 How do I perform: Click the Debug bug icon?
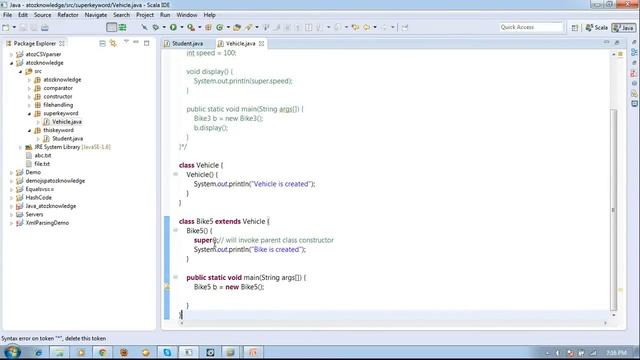[156, 27]
